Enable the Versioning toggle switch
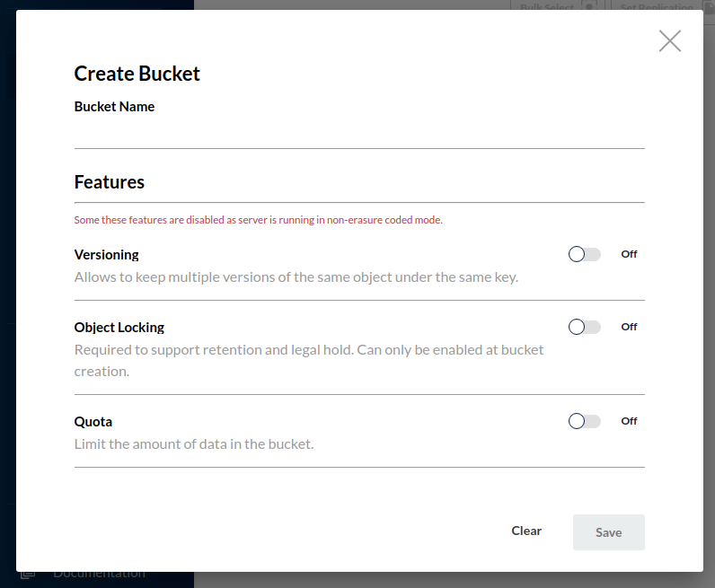Viewport: 715px width, 588px height. pos(584,254)
